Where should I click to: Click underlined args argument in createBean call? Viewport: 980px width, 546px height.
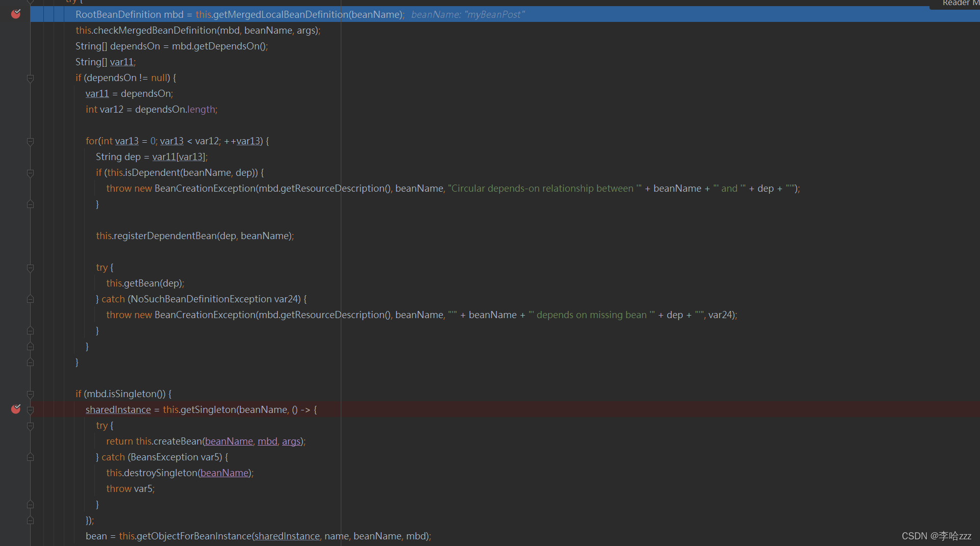(x=291, y=441)
